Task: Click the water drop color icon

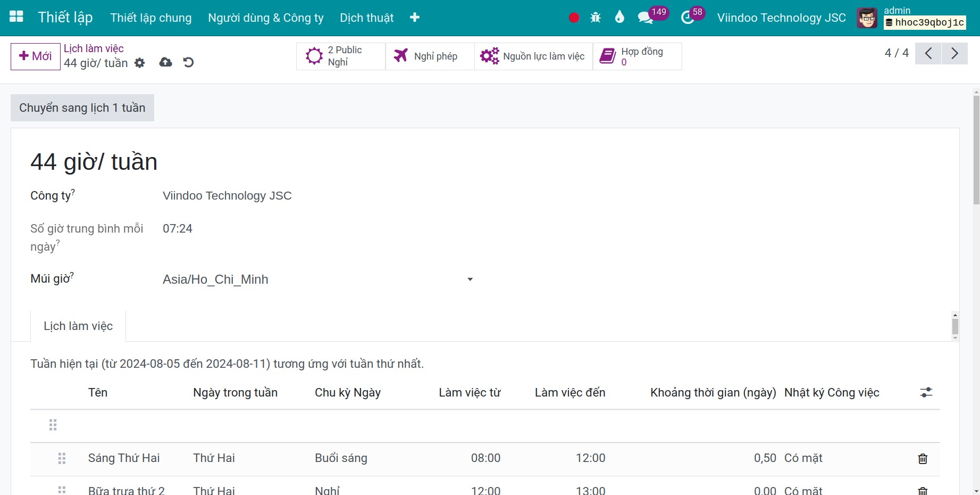Action: point(619,18)
